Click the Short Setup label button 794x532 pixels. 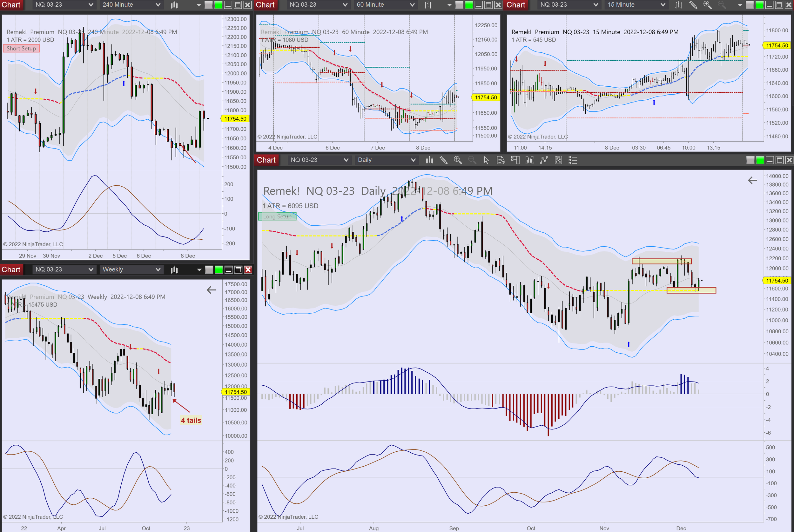pos(21,49)
